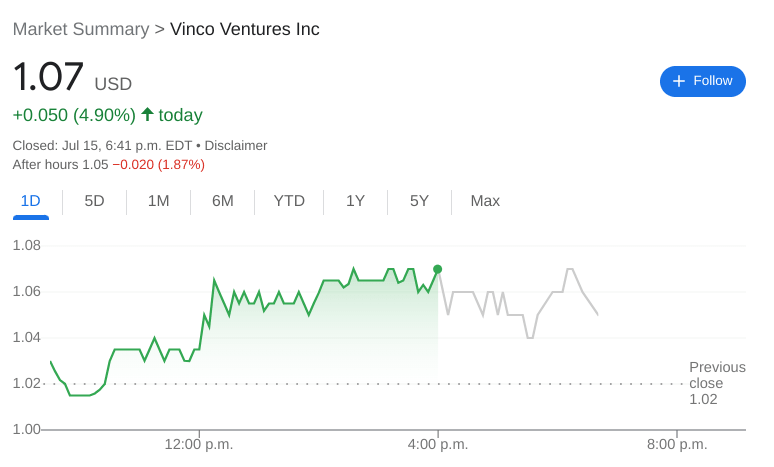Click the green up arrow icon
Screen dimensions: 774x467
pos(147,114)
